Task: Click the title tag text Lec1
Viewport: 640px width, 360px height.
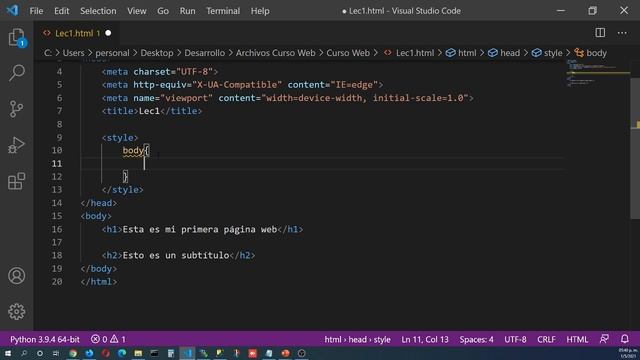Action: (149, 111)
